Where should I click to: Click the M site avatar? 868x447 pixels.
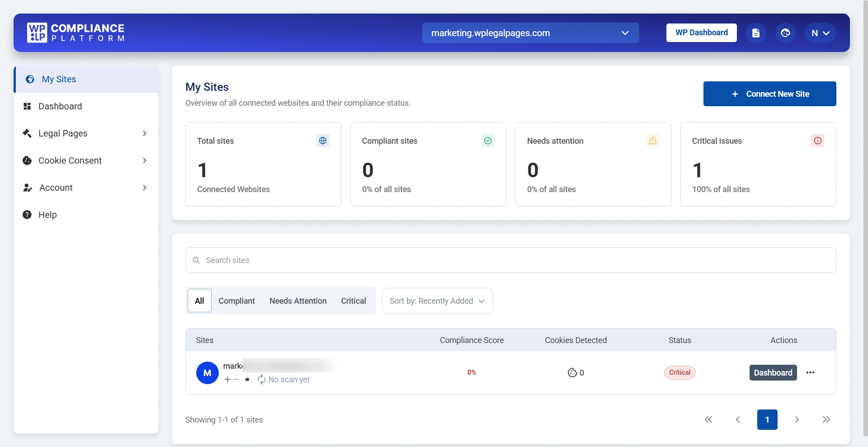(x=208, y=373)
